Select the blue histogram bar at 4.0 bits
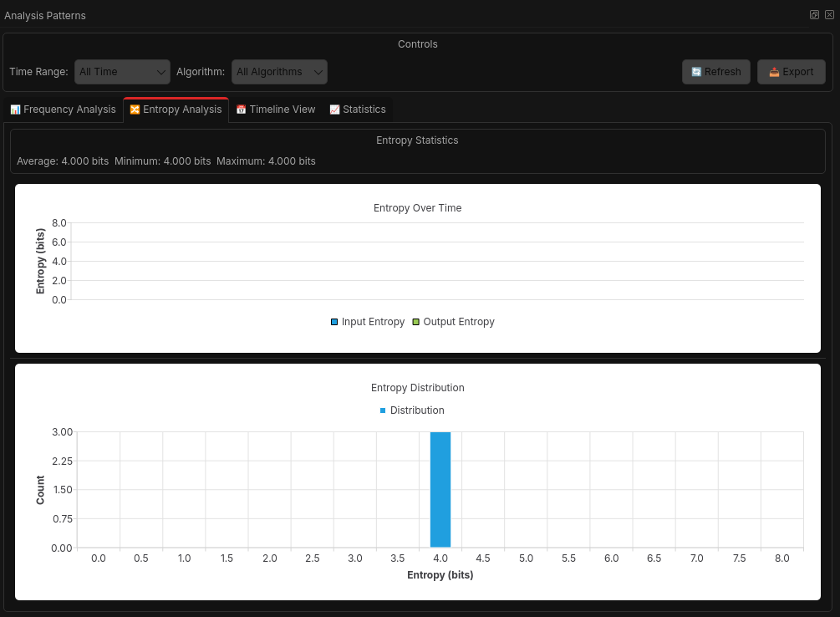This screenshot has height=617, width=840. [x=440, y=490]
